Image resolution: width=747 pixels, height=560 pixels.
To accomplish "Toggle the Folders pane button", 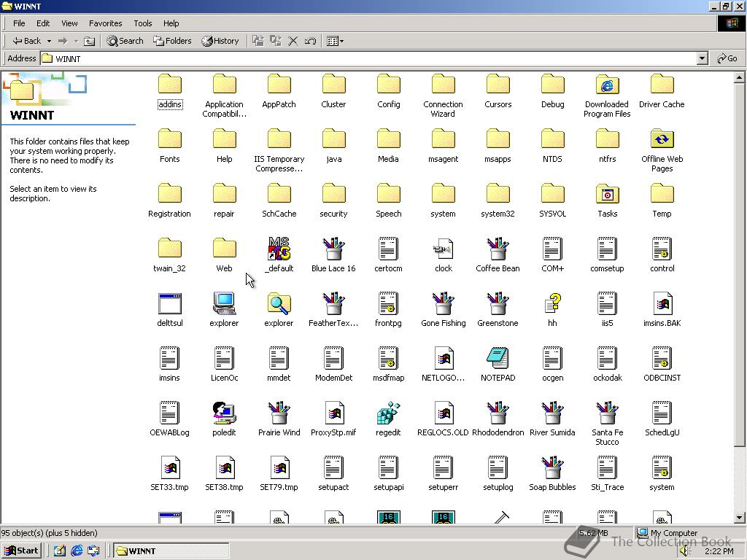I will tap(172, 41).
